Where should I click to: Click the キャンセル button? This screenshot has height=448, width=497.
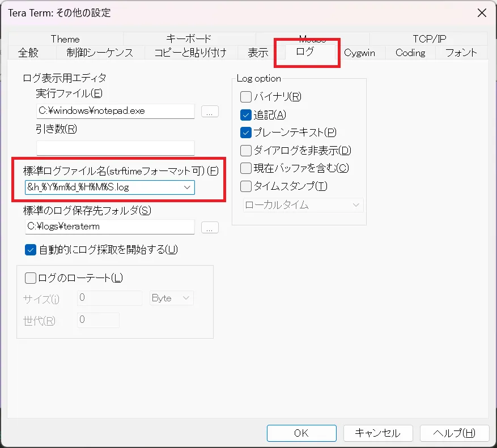click(378, 433)
